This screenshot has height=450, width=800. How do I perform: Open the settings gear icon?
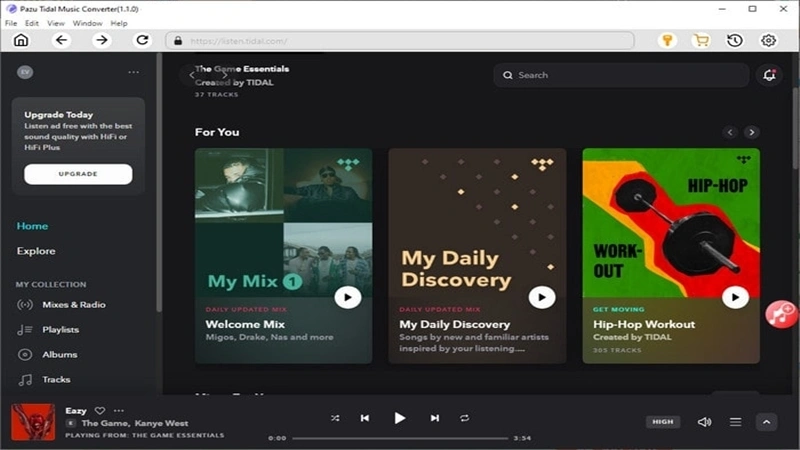pyautogui.click(x=768, y=40)
